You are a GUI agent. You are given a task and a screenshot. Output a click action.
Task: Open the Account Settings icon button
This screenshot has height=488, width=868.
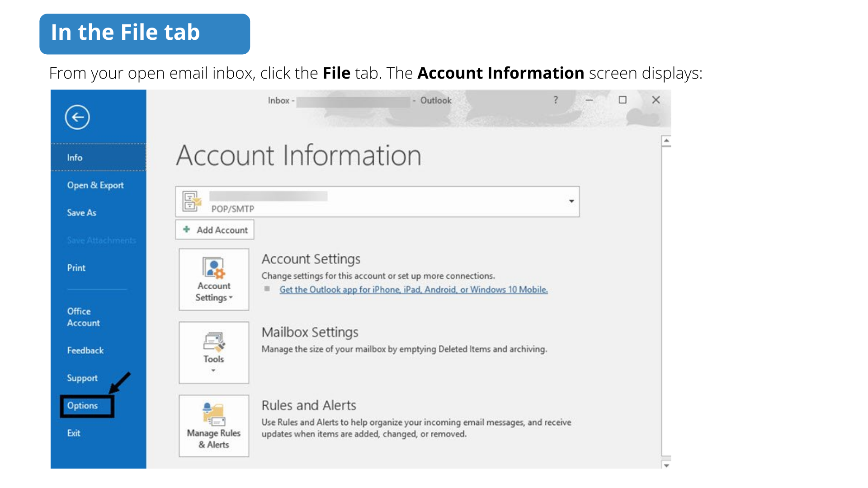coord(214,279)
